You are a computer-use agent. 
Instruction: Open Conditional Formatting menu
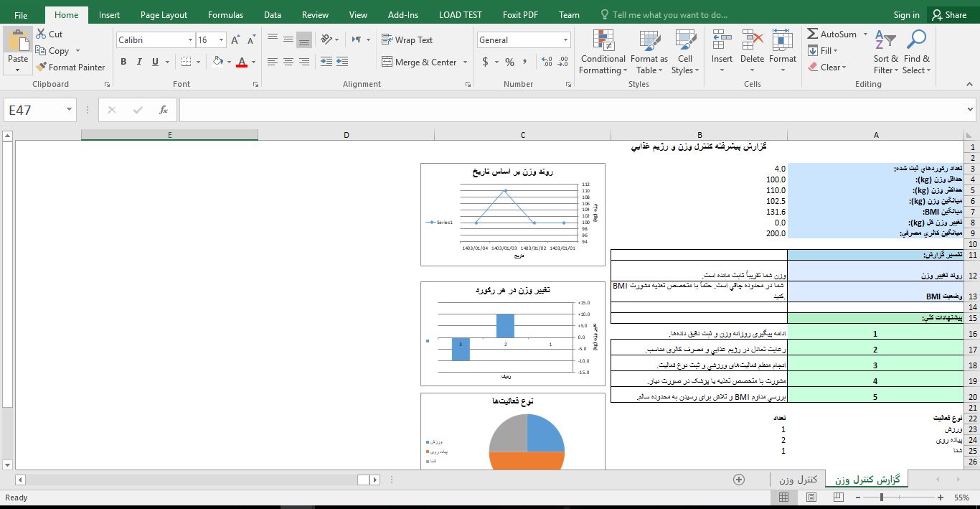click(603, 52)
